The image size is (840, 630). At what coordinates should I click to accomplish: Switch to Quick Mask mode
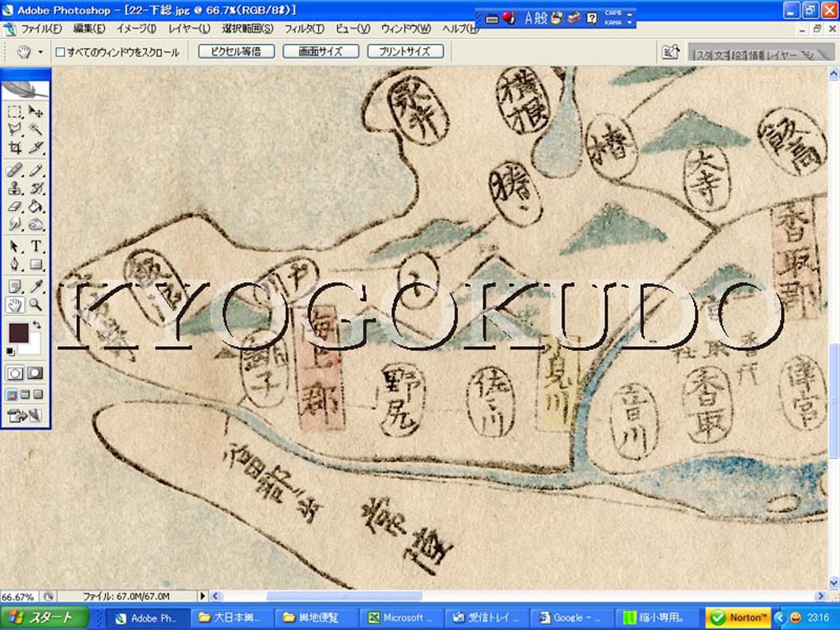(34, 373)
